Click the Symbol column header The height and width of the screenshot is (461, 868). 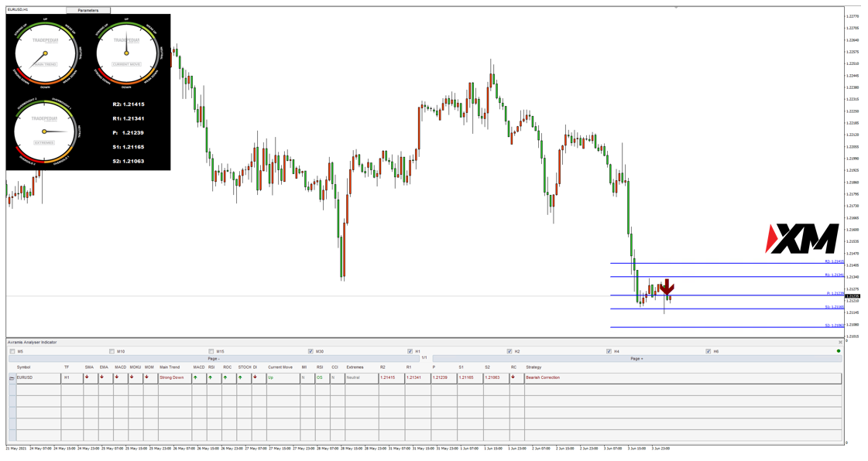pos(23,367)
